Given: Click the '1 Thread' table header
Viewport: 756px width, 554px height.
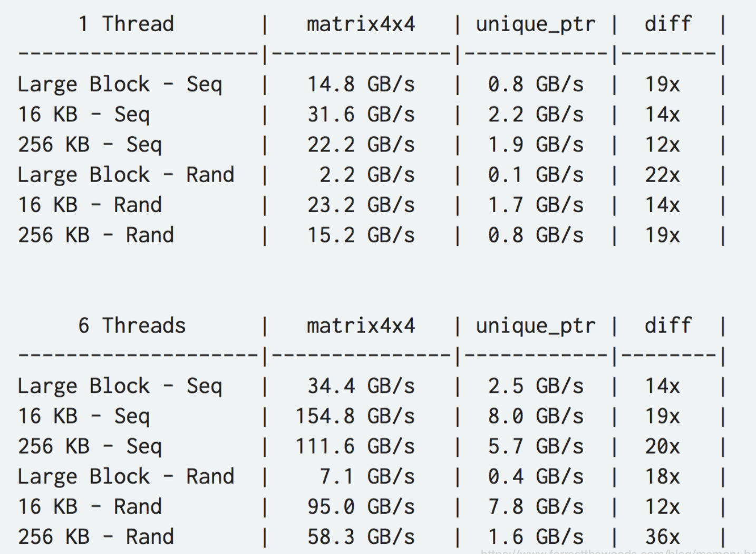Looking at the screenshot, I should 126,24.
